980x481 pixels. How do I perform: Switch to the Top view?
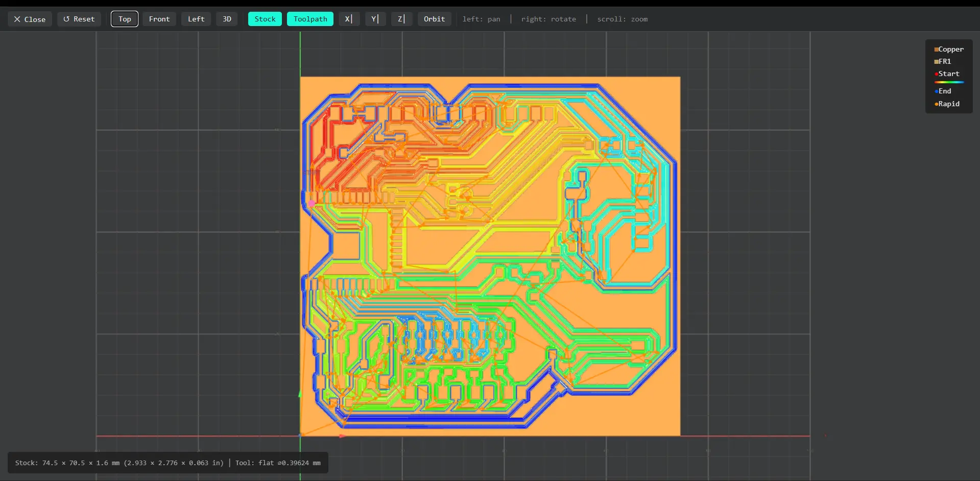(x=125, y=19)
